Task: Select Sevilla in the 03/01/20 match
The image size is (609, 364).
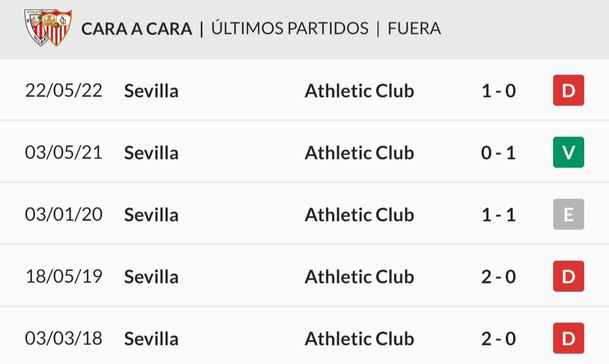Action: coord(151,215)
